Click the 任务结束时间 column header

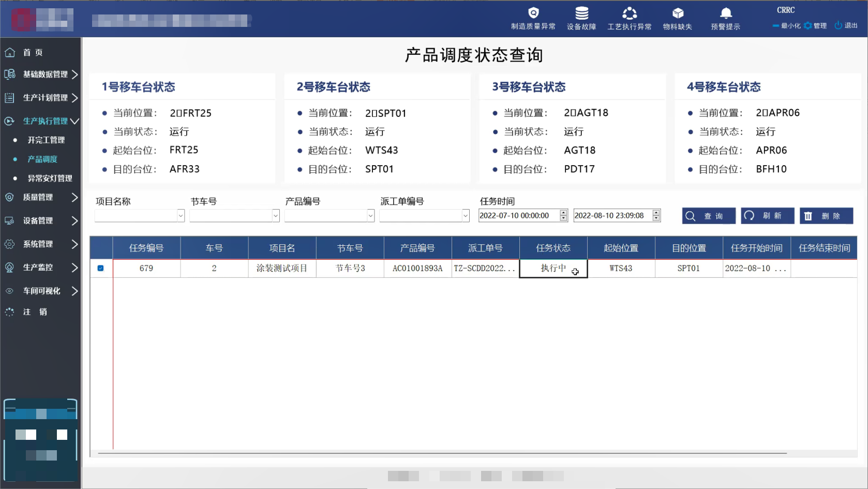click(824, 248)
